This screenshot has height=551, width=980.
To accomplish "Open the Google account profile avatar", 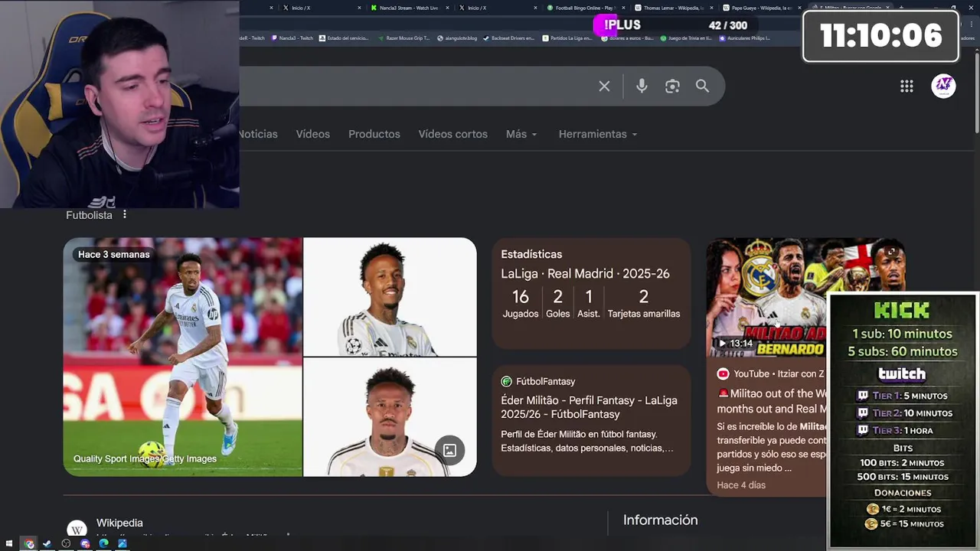I will (943, 86).
